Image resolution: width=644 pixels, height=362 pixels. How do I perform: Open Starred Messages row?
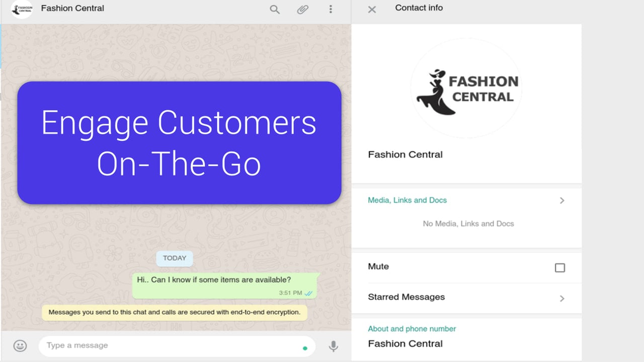(x=466, y=298)
